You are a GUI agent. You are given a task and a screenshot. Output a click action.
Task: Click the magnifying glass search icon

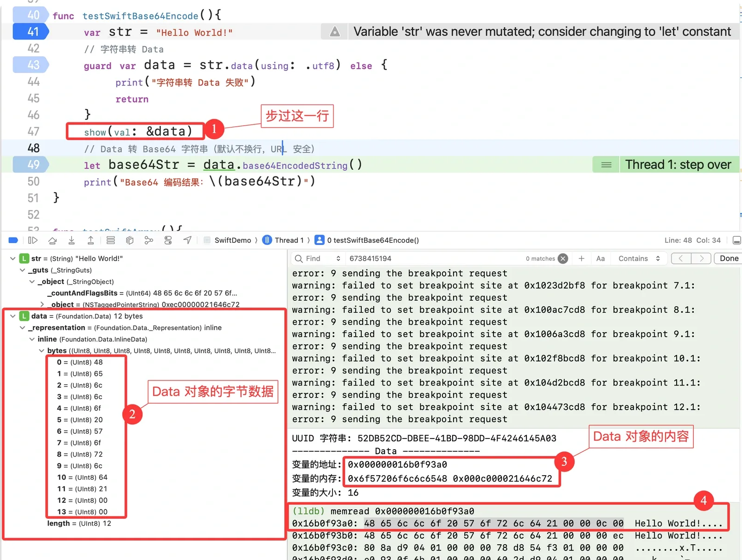[299, 258]
